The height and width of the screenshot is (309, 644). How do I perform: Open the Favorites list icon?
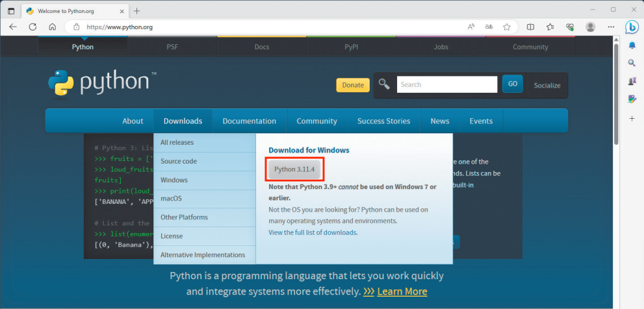pyautogui.click(x=550, y=27)
